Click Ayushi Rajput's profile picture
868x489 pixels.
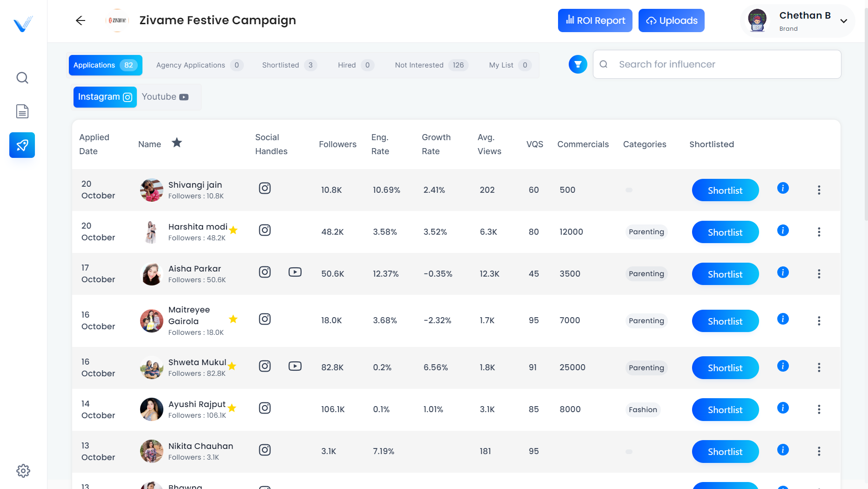(152, 409)
